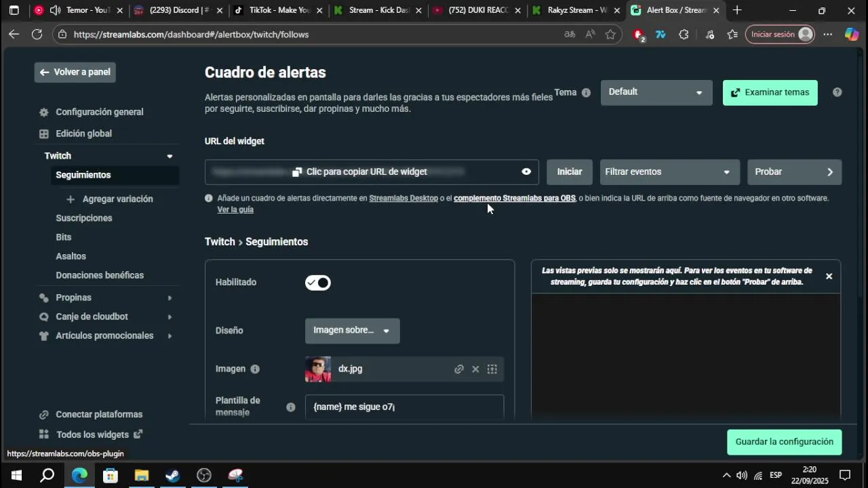The width and height of the screenshot is (868, 488).
Task: Open Todos los widgets grid icon
Action: [44, 434]
